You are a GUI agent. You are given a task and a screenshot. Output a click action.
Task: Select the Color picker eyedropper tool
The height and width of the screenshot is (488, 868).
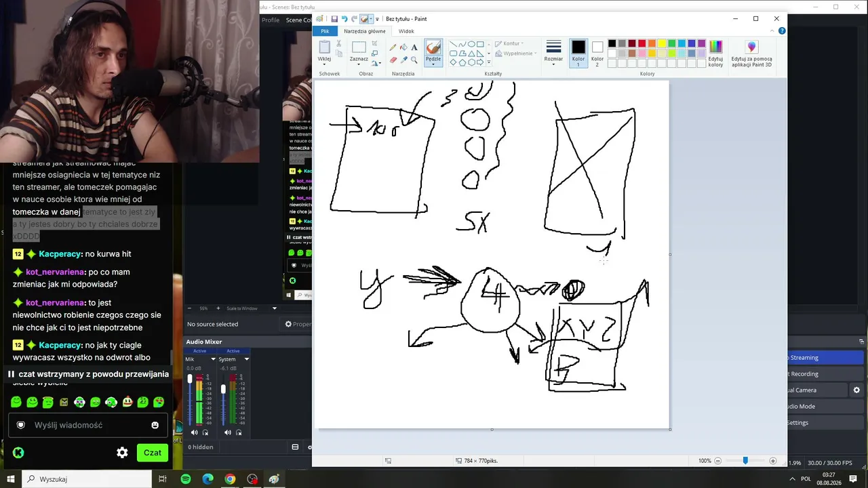click(x=403, y=60)
